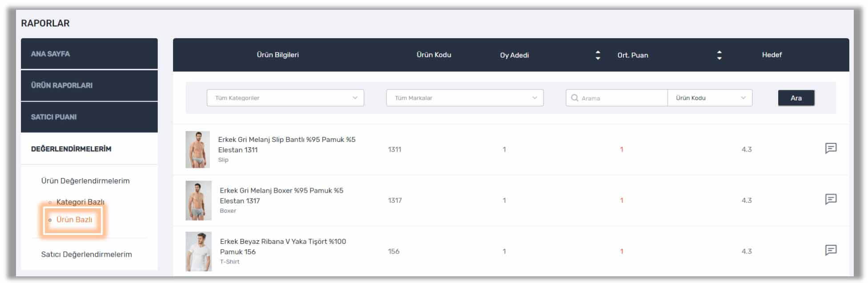Click the Slip category label
This screenshot has width=868, height=283.
pyautogui.click(x=223, y=160)
